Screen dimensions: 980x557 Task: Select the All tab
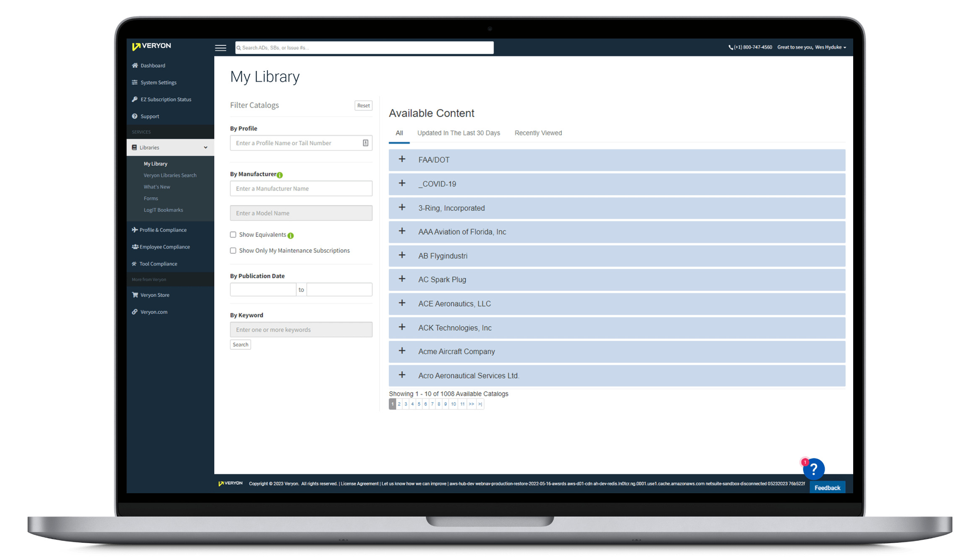[x=399, y=133]
